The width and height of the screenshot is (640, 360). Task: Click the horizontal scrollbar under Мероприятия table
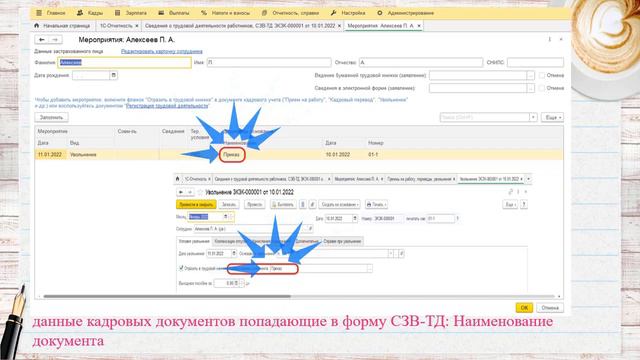[167, 296]
